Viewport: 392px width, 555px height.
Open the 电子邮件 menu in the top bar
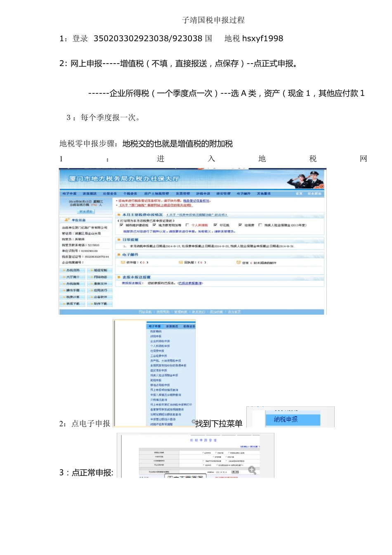(x=243, y=194)
